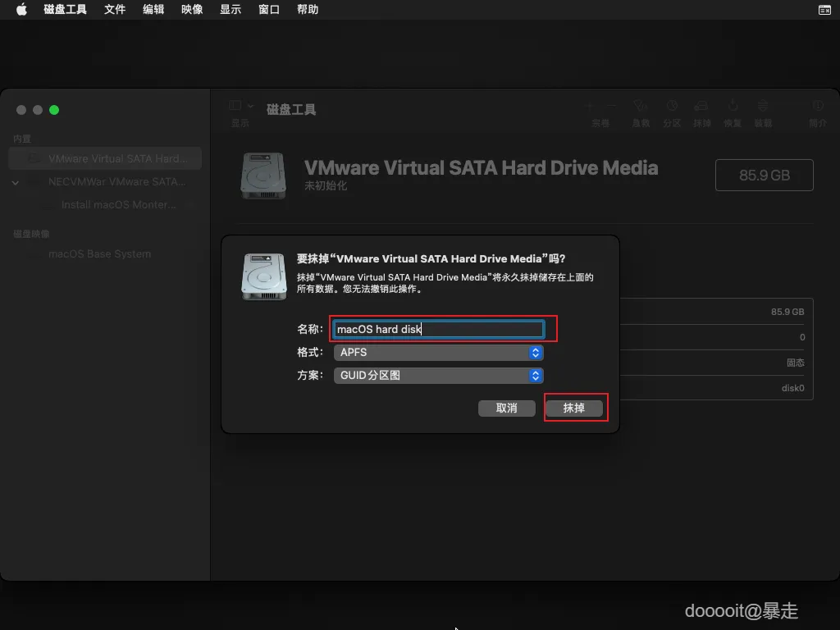
Task: Open the 窗口 menu
Action: pos(269,10)
